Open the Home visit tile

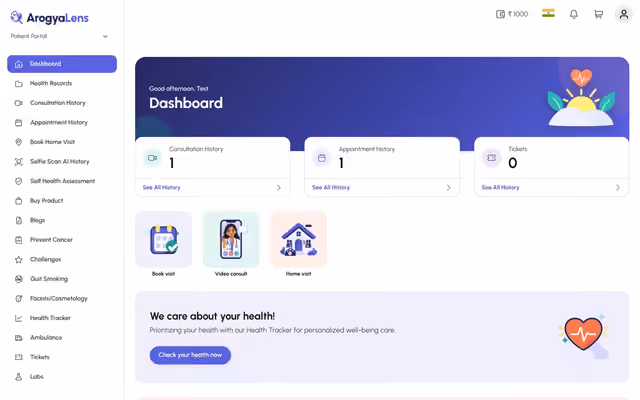click(298, 244)
